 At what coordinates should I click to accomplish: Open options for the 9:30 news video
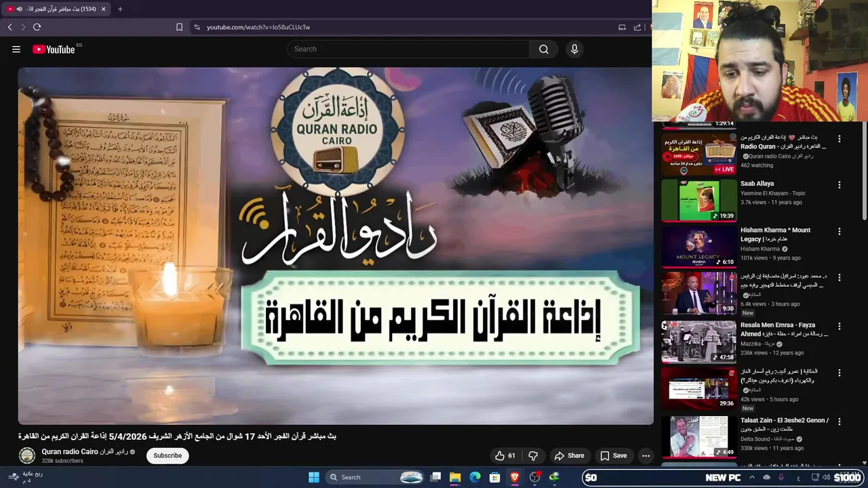[x=839, y=278]
